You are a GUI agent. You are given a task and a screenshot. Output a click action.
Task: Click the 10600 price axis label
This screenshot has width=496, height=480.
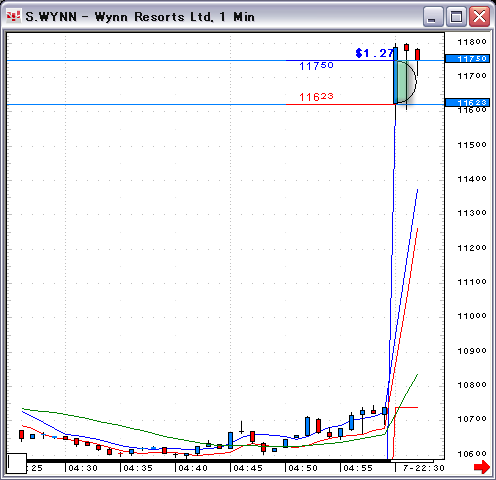coord(472,454)
